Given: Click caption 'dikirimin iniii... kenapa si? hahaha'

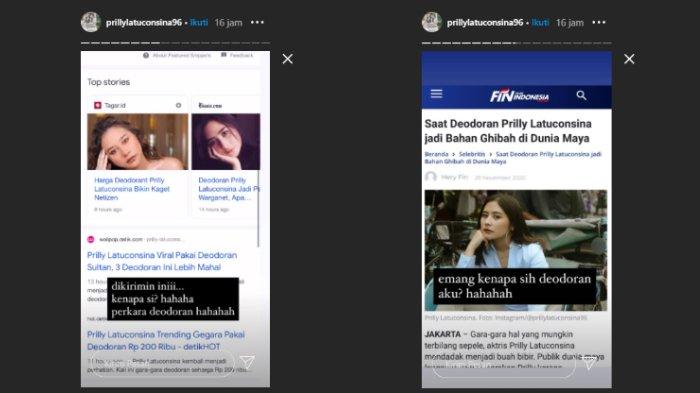Looking at the screenshot, I should [173, 299].
